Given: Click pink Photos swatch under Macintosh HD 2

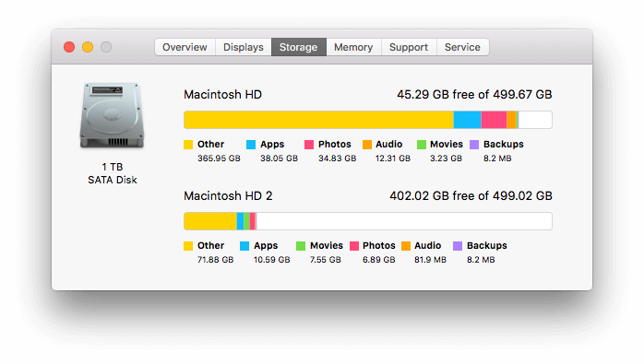Looking at the screenshot, I should click(354, 246).
